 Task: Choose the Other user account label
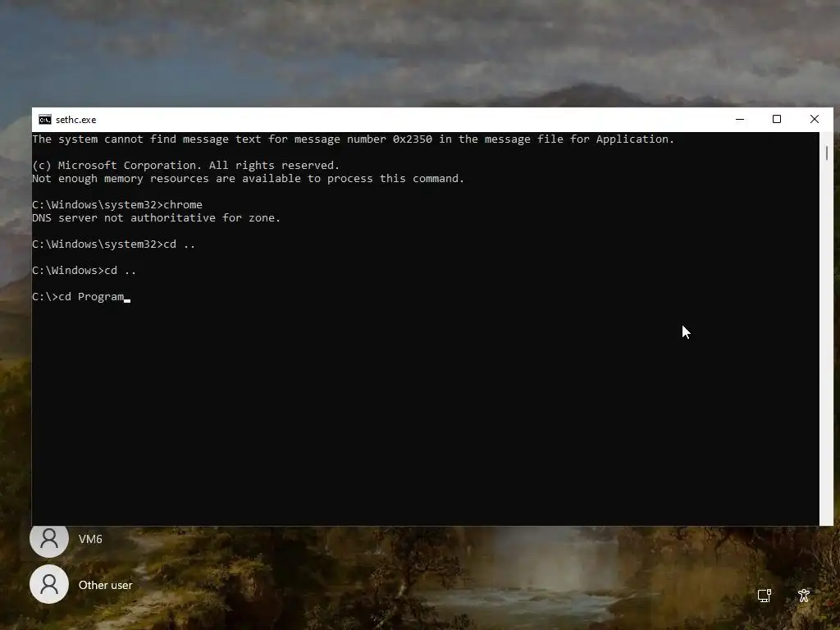coord(105,585)
